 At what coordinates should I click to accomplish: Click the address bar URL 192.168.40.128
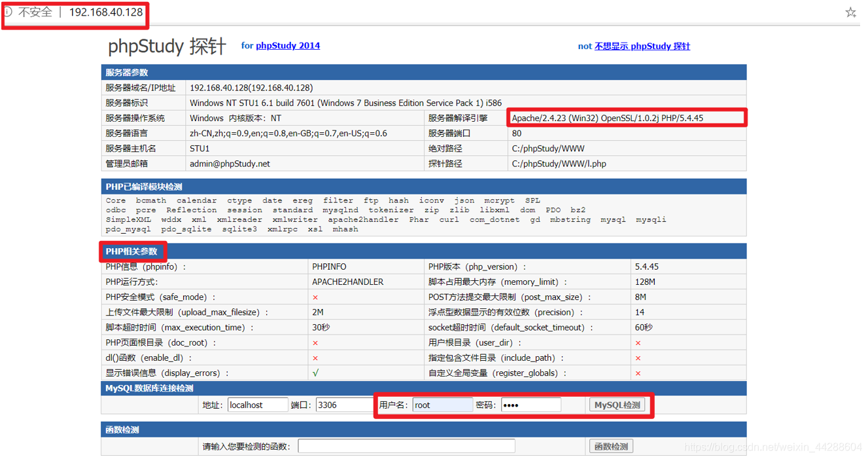tap(106, 12)
